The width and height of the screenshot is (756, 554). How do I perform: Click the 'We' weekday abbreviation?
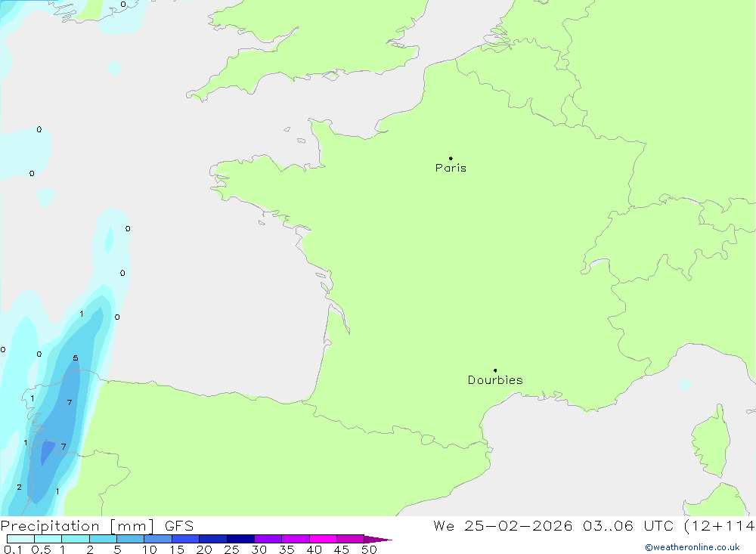coord(444,526)
